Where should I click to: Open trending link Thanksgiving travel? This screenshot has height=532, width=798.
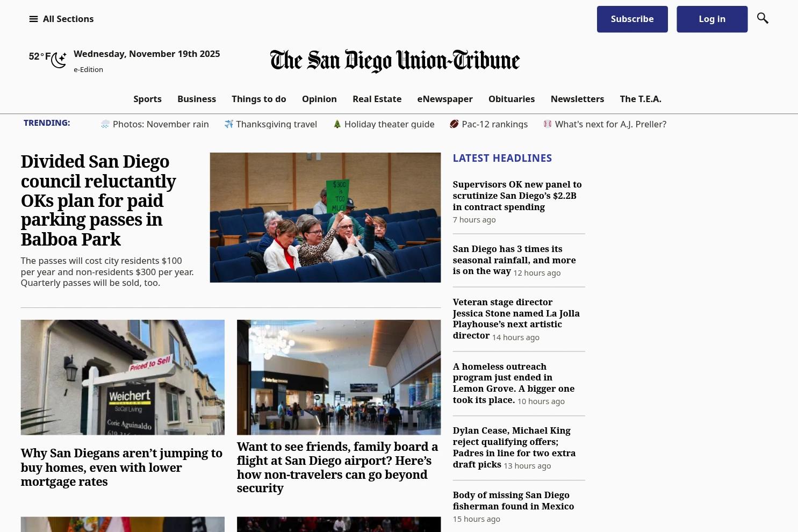pyautogui.click(x=276, y=124)
